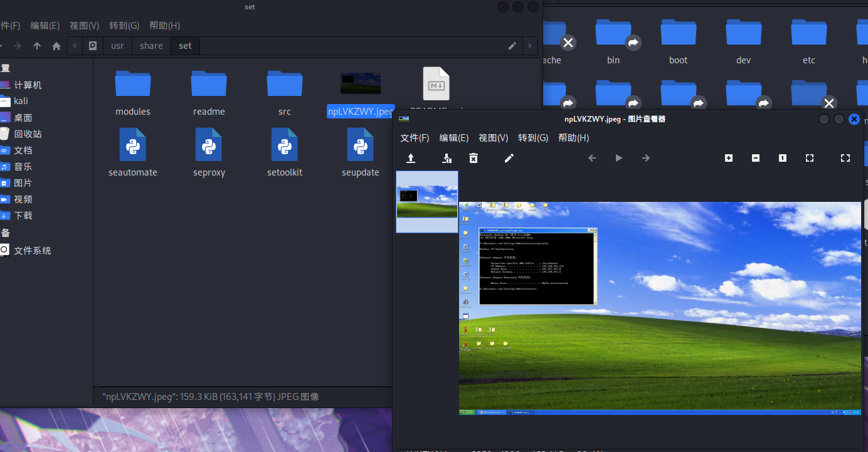Open kali home in sidebar
Image resolution: width=868 pixels, height=452 pixels.
[x=21, y=101]
